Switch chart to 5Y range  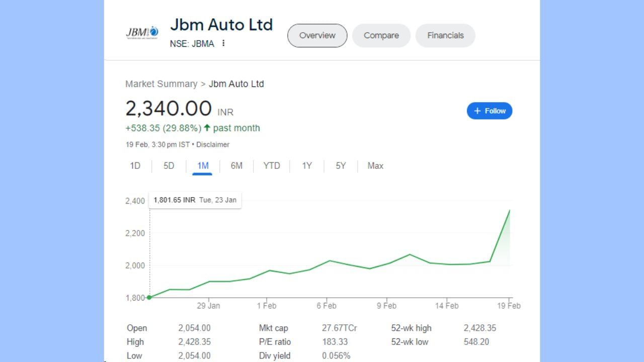click(341, 166)
